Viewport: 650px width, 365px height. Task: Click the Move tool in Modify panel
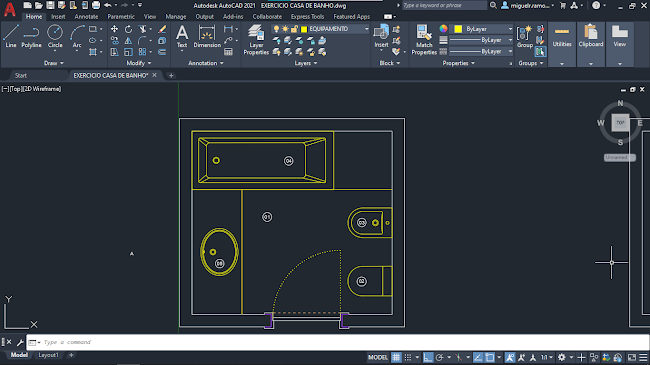coord(114,29)
